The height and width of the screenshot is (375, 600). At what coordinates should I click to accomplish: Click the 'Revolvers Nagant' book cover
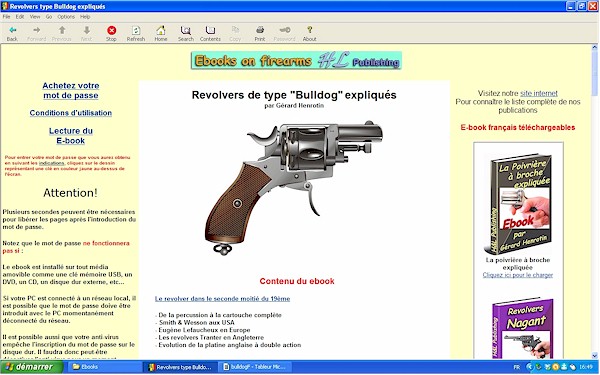[x=522, y=328]
